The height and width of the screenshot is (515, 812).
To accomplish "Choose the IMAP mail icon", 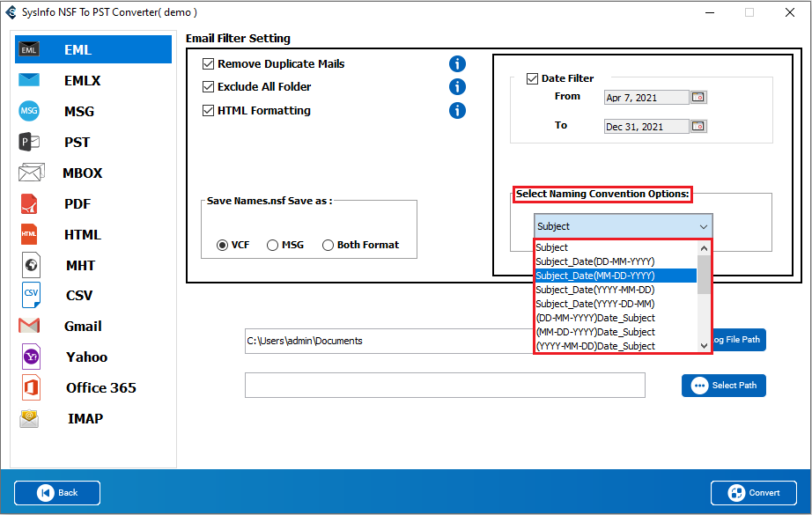I will click(29, 418).
